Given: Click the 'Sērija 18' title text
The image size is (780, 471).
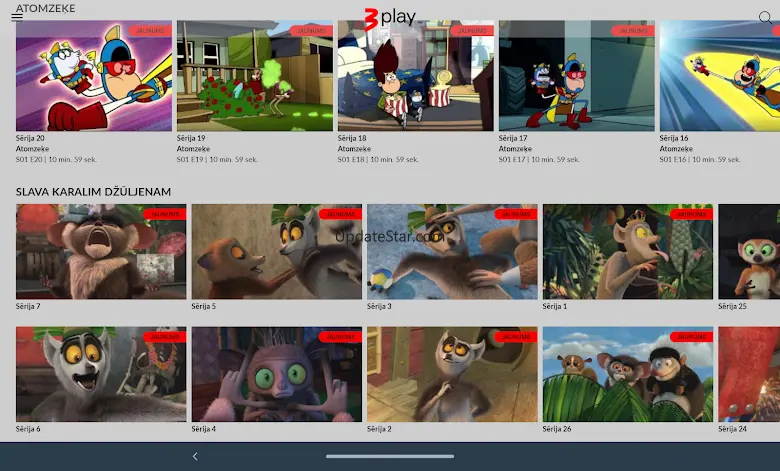Looking at the screenshot, I should pyautogui.click(x=352, y=138).
